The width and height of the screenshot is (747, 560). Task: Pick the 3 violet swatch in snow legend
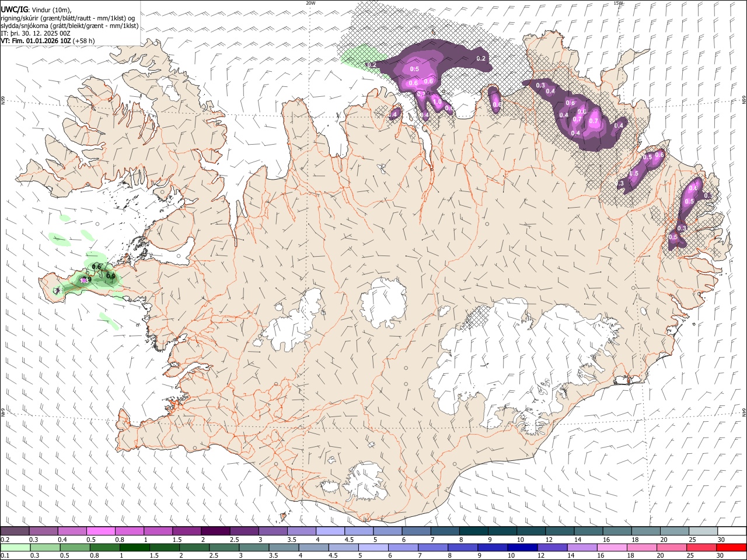point(273,531)
